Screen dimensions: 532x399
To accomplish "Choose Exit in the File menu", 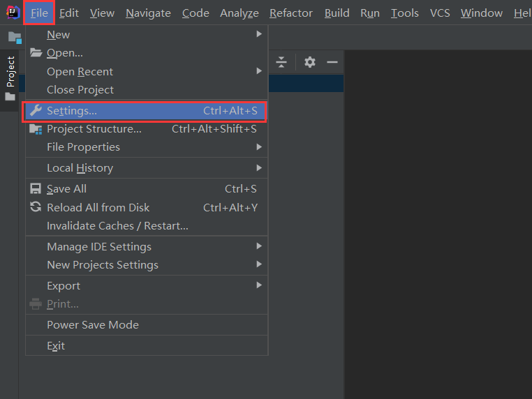I will tap(147, 346).
